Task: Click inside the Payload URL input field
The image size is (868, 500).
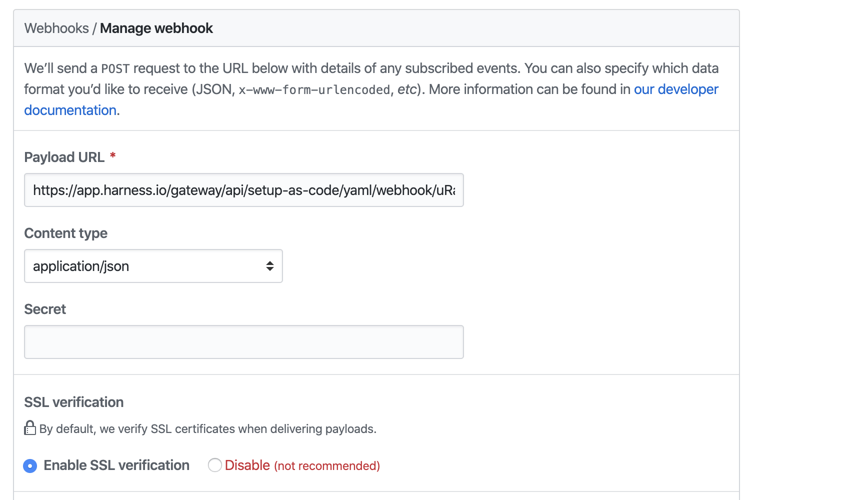Action: coord(243,190)
